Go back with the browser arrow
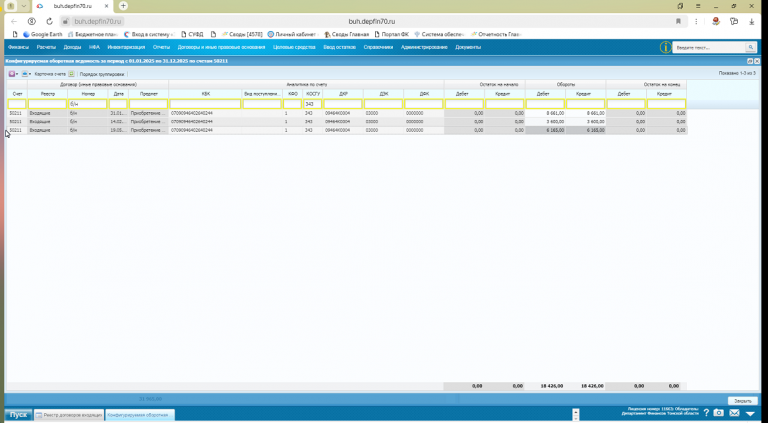 pyautogui.click(x=14, y=22)
